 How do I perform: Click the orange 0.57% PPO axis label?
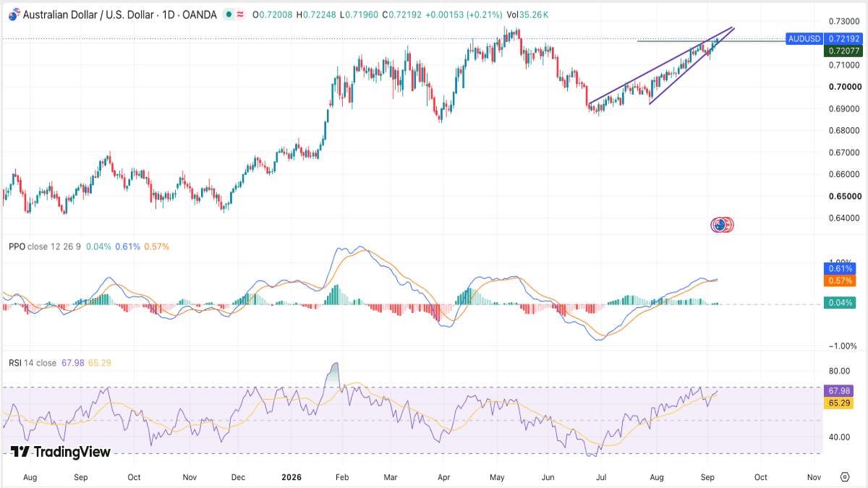(839, 281)
